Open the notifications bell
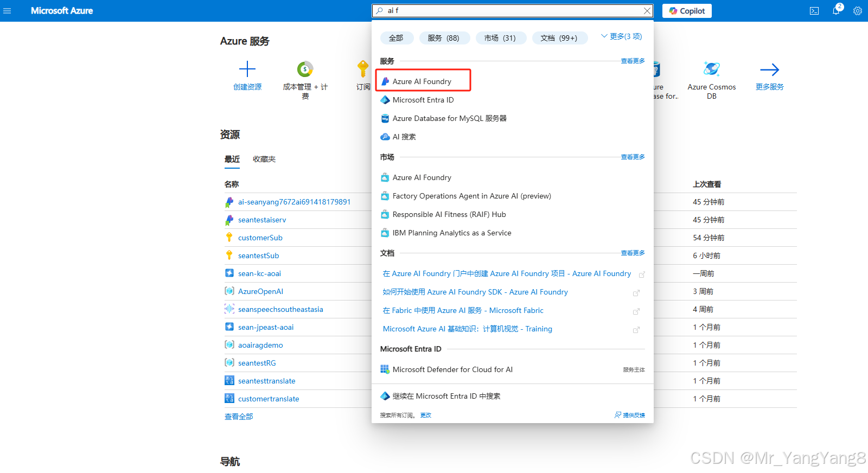This screenshot has height=473, width=868. 836,11
